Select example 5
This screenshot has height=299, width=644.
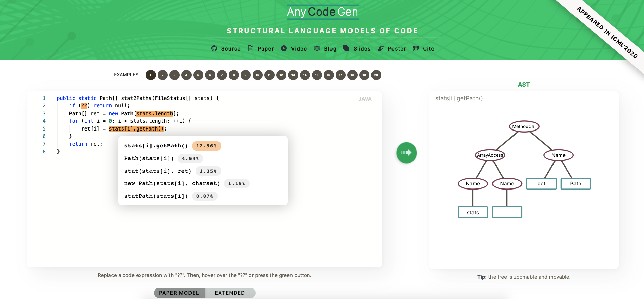point(198,75)
